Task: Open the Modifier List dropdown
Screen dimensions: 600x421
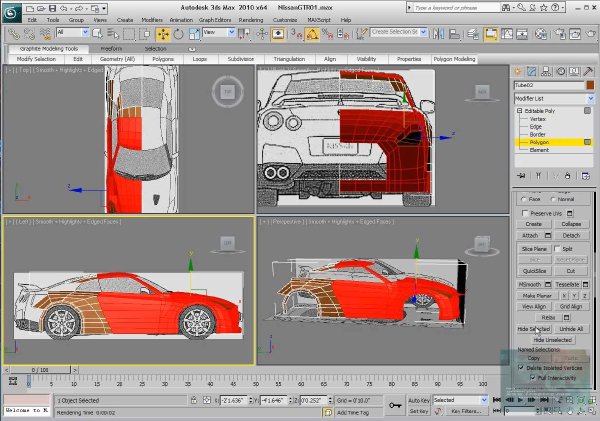Action: click(x=554, y=98)
